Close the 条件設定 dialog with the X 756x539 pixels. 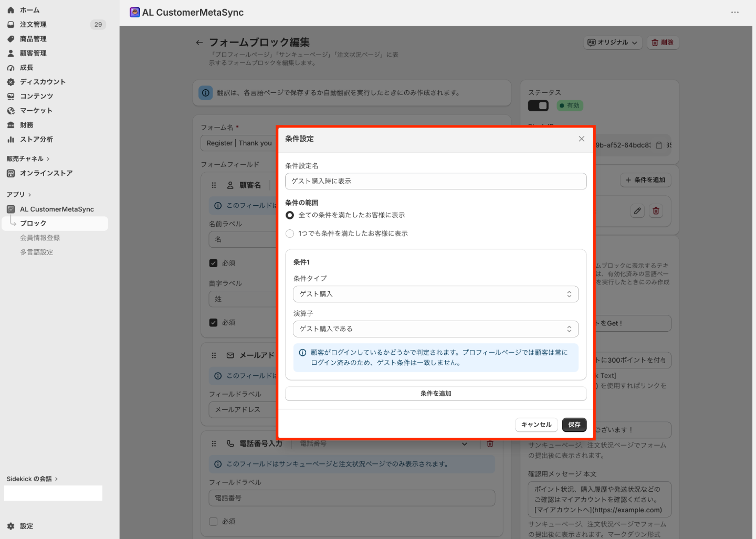click(581, 139)
